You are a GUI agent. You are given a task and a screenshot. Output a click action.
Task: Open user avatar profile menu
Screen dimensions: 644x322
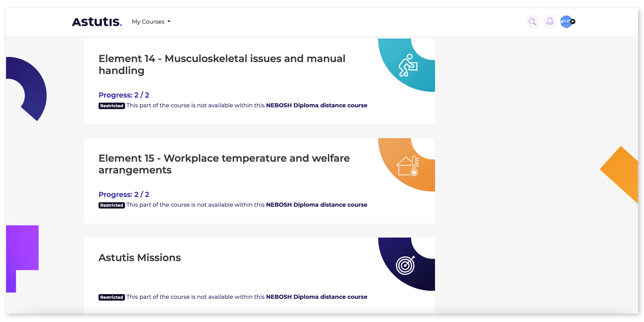coord(568,22)
